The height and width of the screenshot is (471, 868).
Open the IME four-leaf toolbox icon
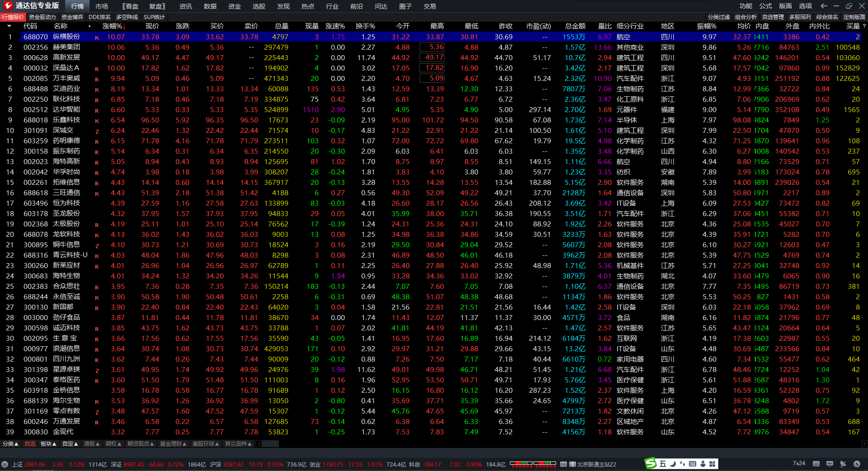click(712, 464)
